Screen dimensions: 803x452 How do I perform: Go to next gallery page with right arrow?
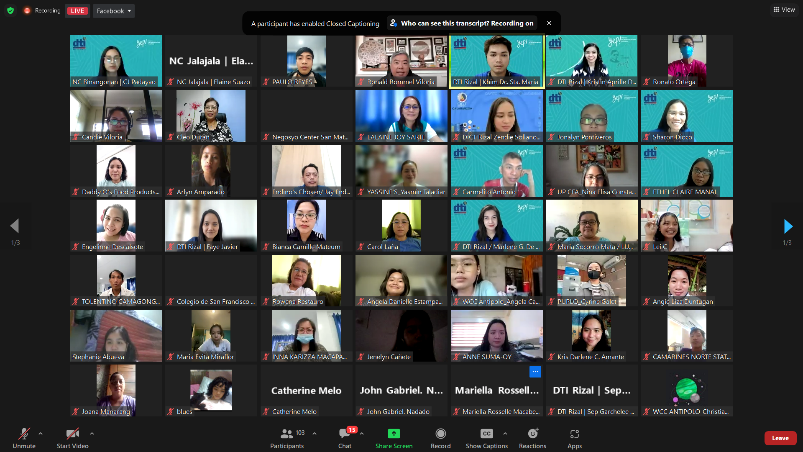pyautogui.click(x=788, y=226)
